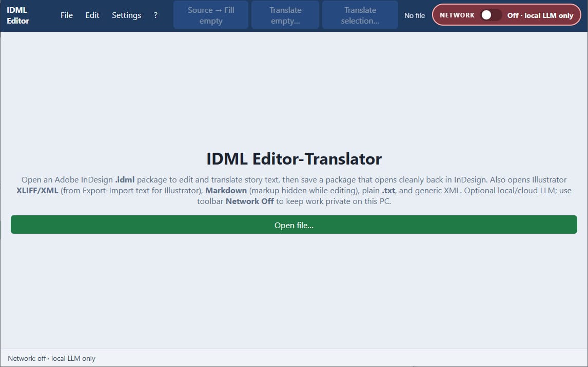Viewport: 588px width, 367px height.
Task: Click the green Open file... button
Action: [x=293, y=225]
